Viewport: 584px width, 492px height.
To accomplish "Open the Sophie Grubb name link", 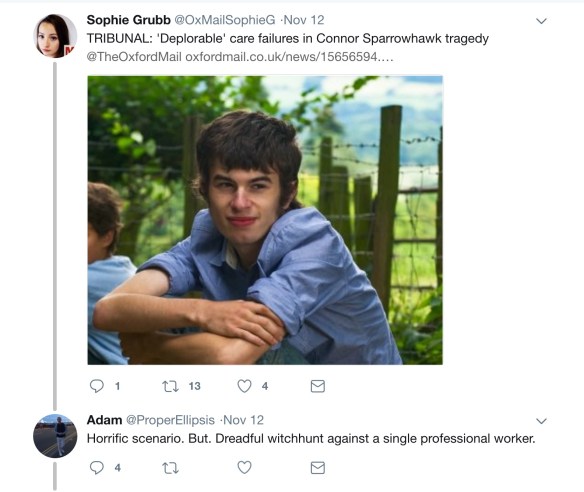I will 128,20.
